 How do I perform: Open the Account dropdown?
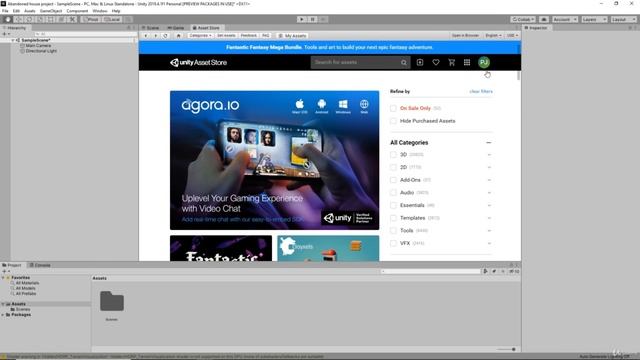565,19
